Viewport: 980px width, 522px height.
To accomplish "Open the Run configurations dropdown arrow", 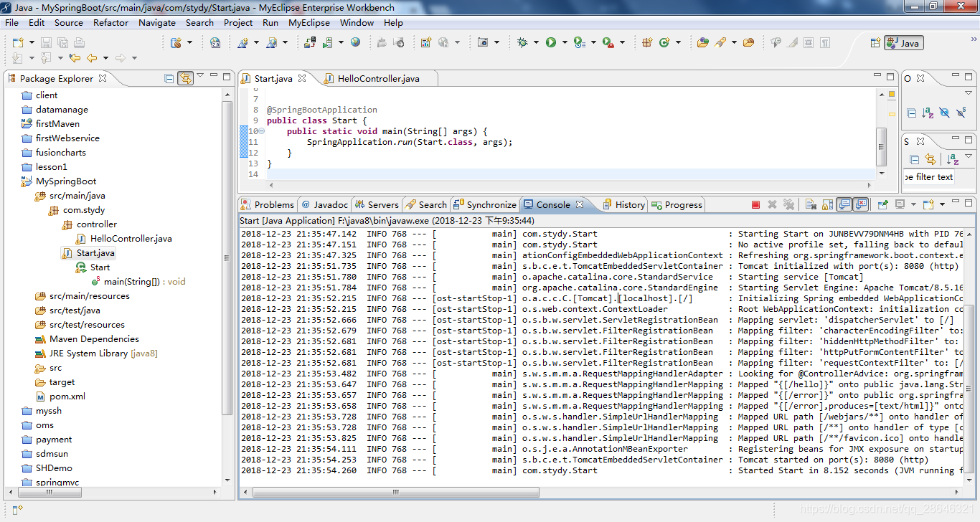I will (565, 42).
